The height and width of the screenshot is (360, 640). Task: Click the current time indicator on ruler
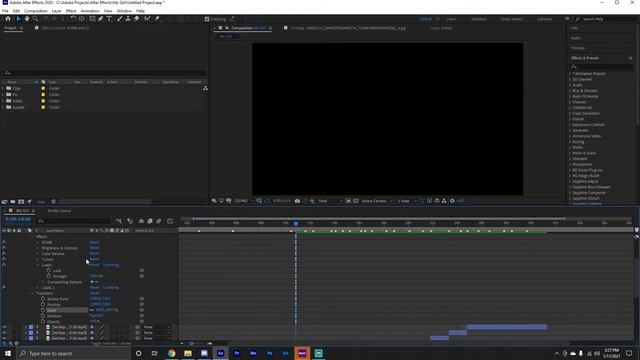pyautogui.click(x=296, y=223)
